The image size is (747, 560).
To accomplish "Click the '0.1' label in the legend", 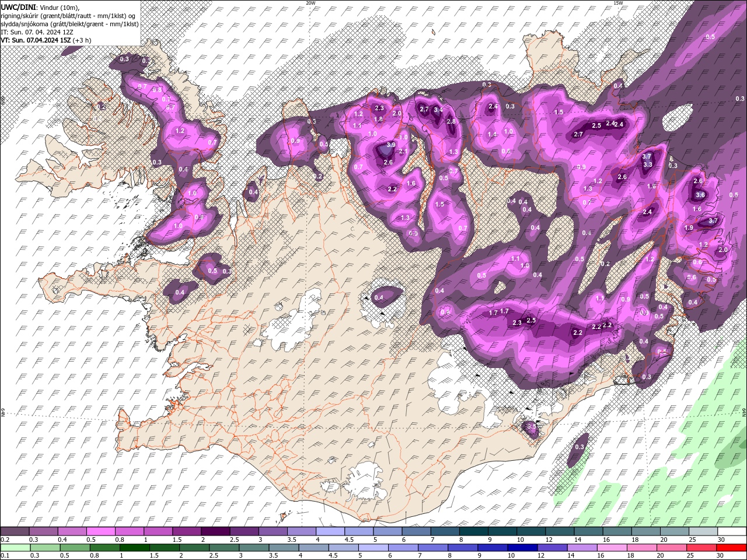I will [4, 556].
